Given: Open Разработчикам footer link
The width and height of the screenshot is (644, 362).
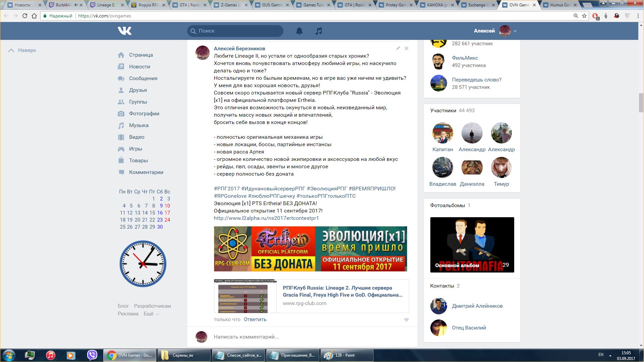Looking at the screenshot, I should click(152, 306).
